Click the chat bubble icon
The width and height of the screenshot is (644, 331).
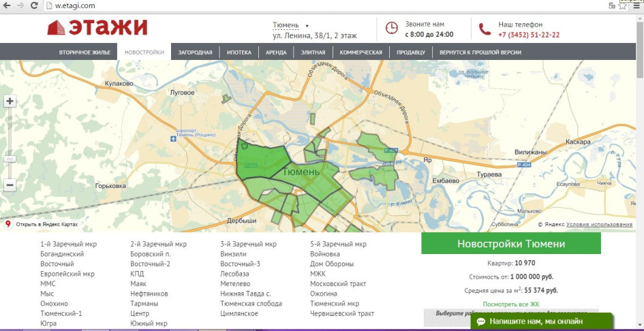(x=480, y=321)
